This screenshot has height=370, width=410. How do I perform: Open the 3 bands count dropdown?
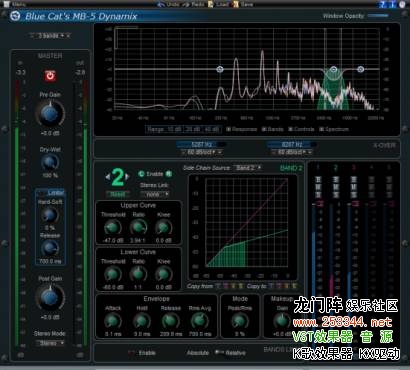(x=50, y=36)
